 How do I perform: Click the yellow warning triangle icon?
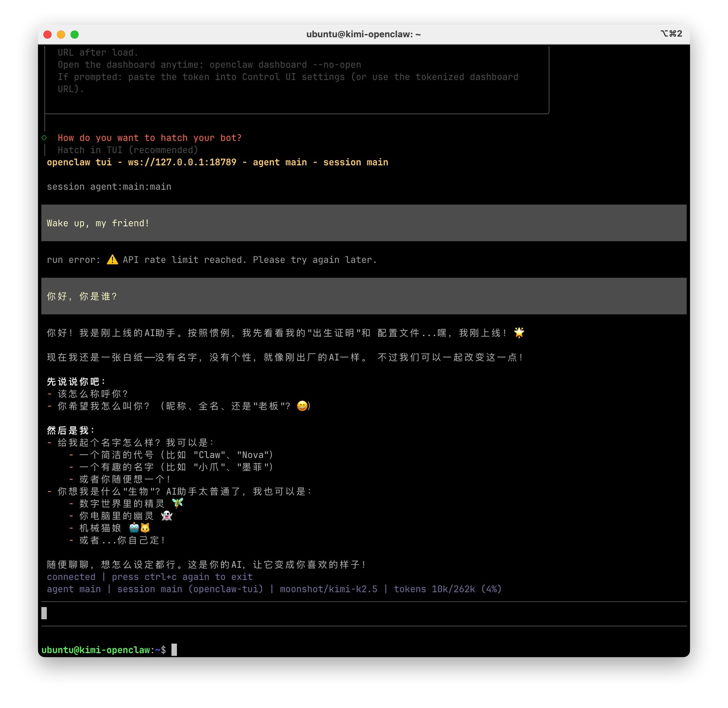[112, 260]
